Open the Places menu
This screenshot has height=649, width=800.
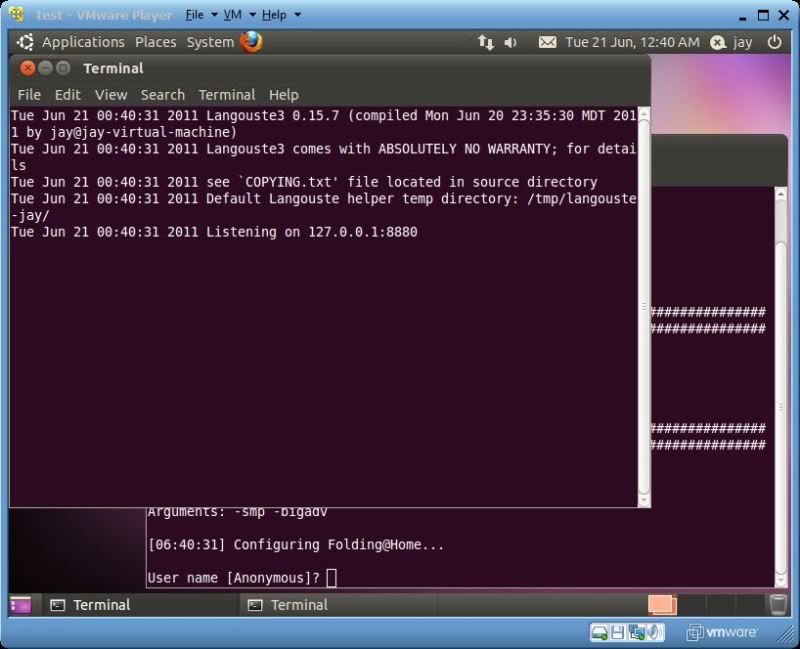pos(156,42)
